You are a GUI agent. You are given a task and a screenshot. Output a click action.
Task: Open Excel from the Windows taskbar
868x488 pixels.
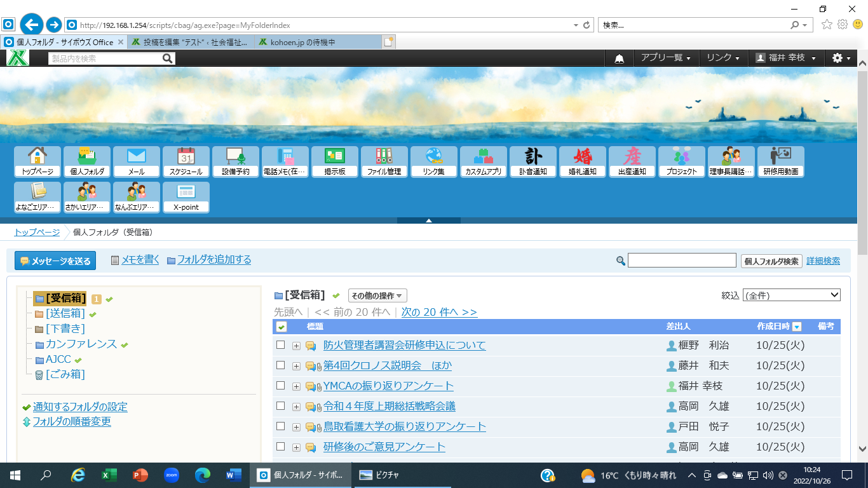pyautogui.click(x=109, y=475)
